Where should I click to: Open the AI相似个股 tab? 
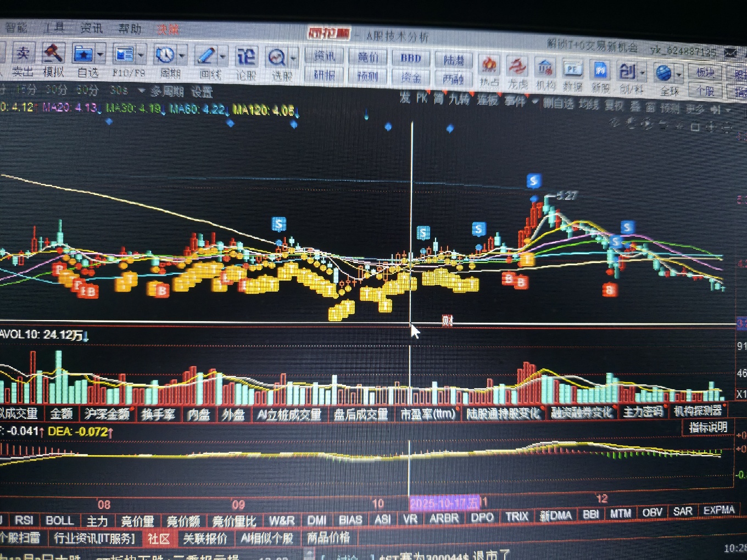[267, 538]
